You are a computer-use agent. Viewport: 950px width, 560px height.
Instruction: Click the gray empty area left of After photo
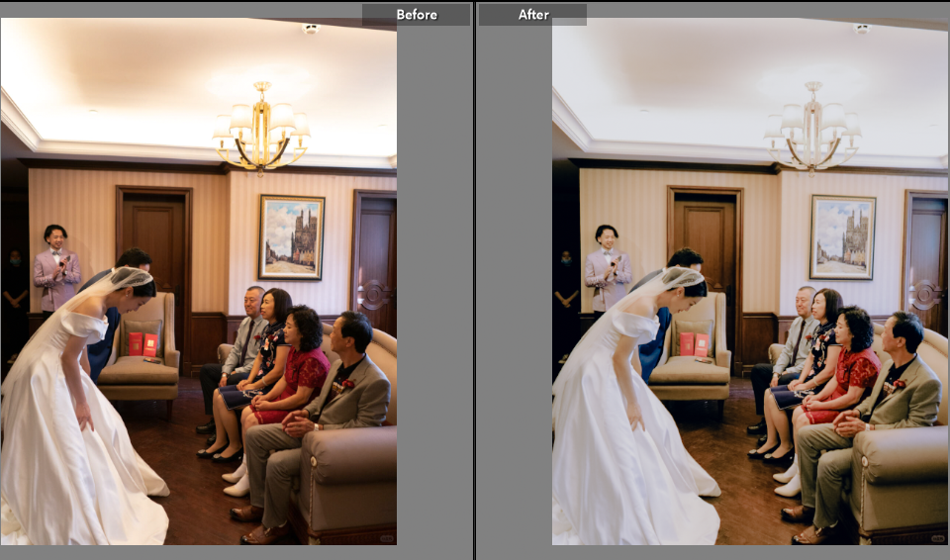(x=514, y=297)
